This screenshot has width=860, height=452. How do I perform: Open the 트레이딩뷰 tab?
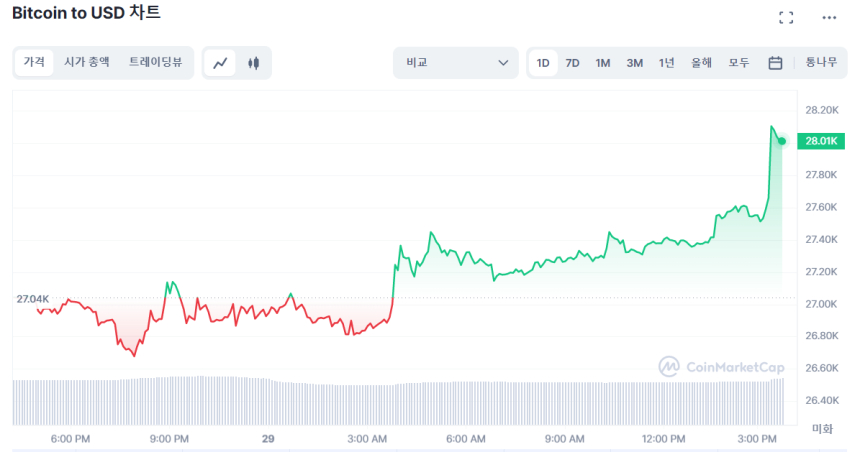coord(155,63)
